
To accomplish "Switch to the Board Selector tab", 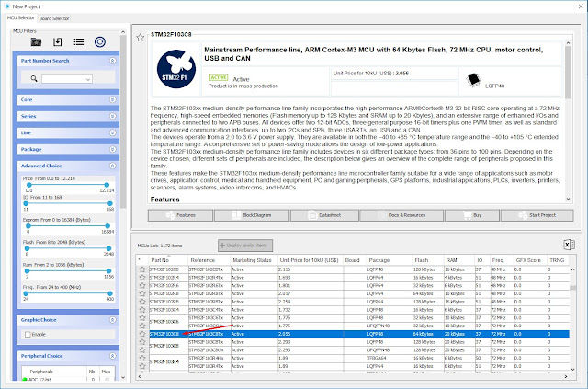I will click(54, 18).
